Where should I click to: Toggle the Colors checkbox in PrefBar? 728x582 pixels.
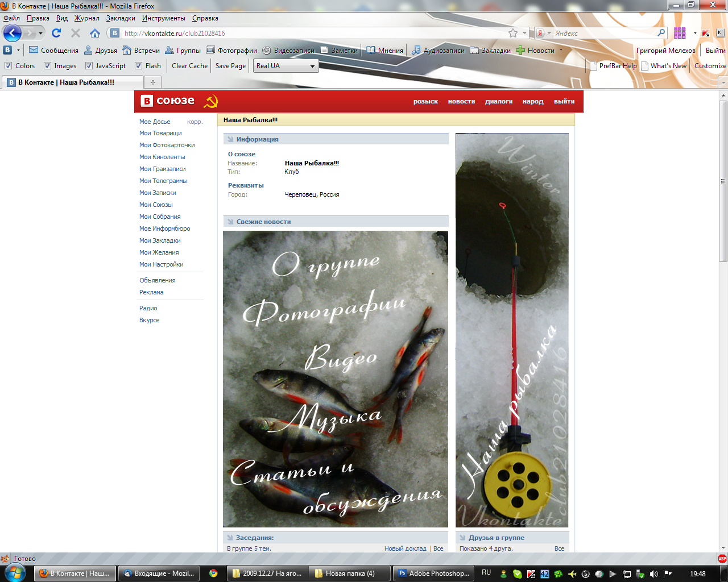8,66
